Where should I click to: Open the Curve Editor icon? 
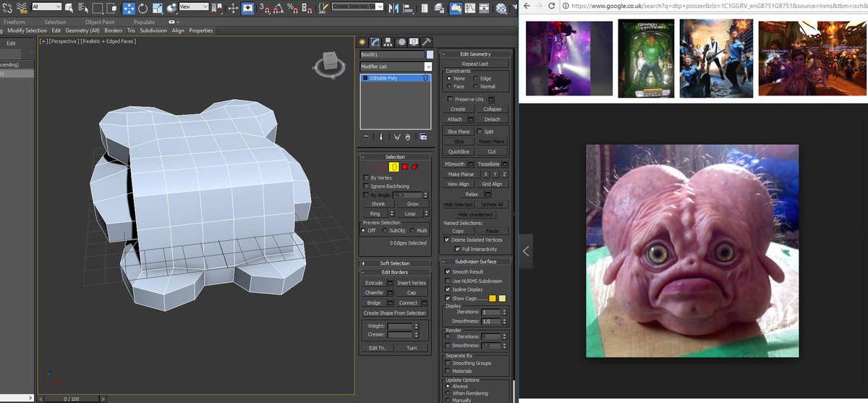(470, 8)
